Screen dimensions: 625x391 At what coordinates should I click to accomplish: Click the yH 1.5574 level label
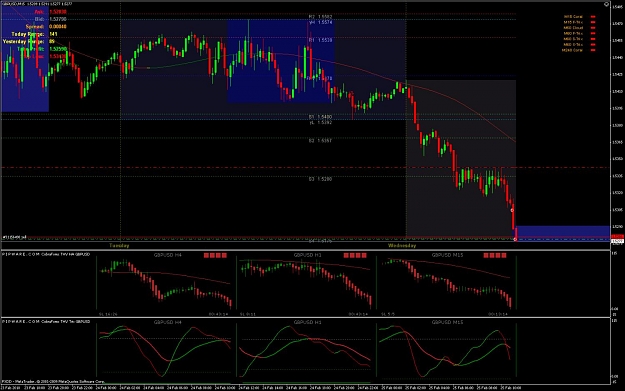[x=321, y=22]
